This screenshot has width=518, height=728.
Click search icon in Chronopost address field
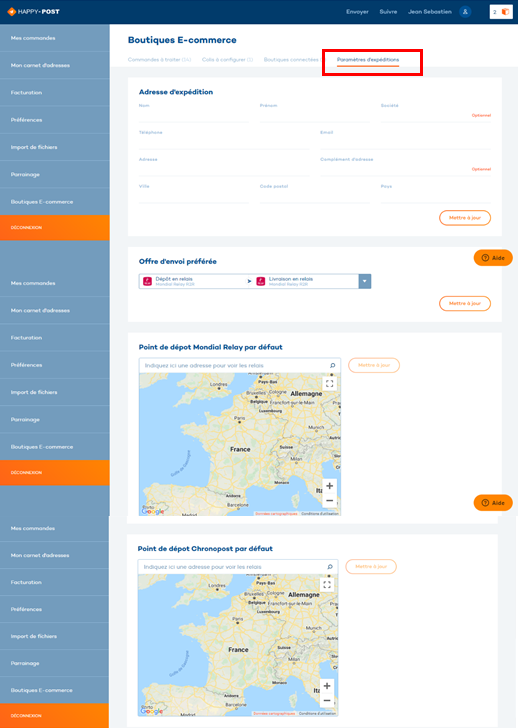tap(330, 567)
